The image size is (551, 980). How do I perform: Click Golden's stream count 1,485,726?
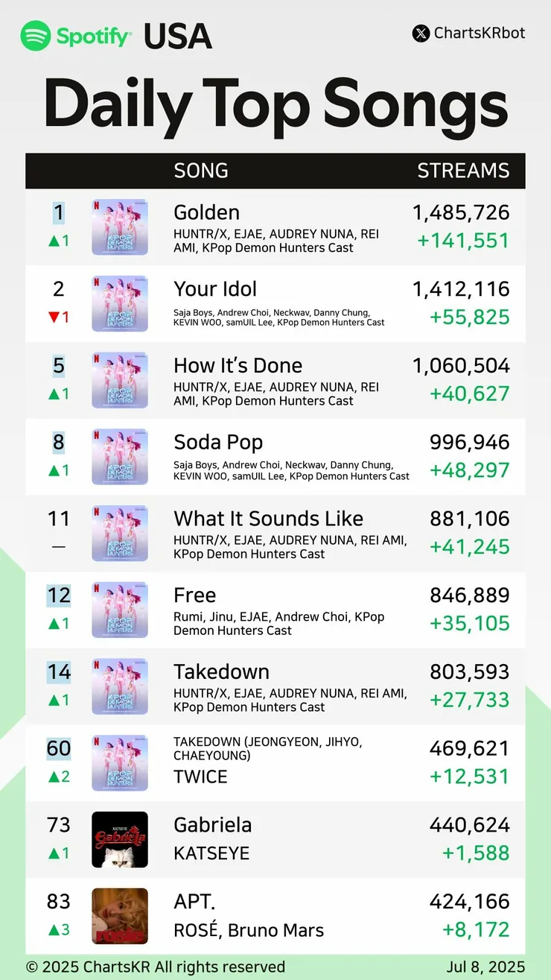point(461,212)
